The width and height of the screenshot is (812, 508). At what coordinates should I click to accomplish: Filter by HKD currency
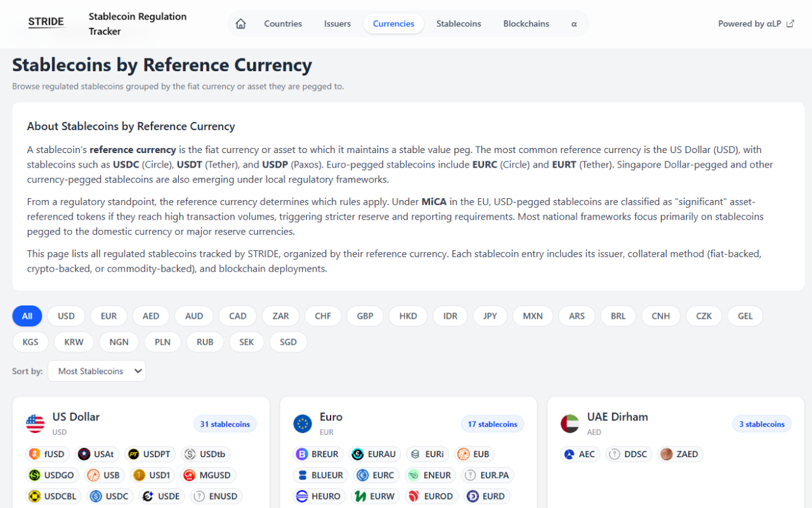coord(408,316)
